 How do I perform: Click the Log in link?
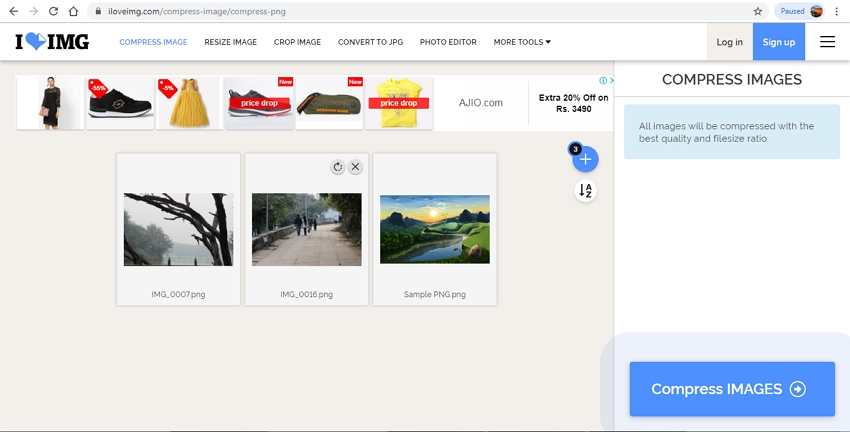coord(730,42)
